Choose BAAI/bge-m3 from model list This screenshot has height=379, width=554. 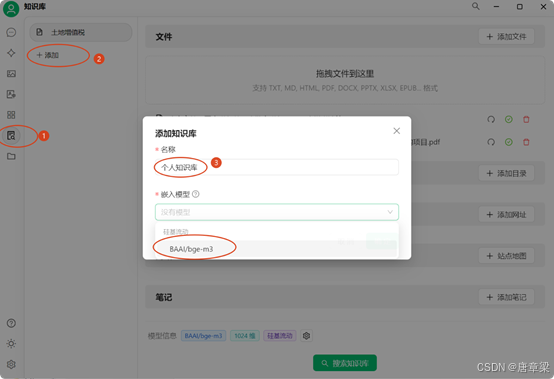(277, 249)
